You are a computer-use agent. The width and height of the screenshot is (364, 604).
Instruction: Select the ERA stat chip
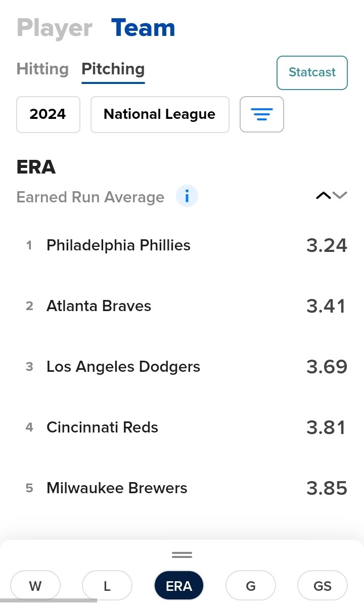coord(179,586)
